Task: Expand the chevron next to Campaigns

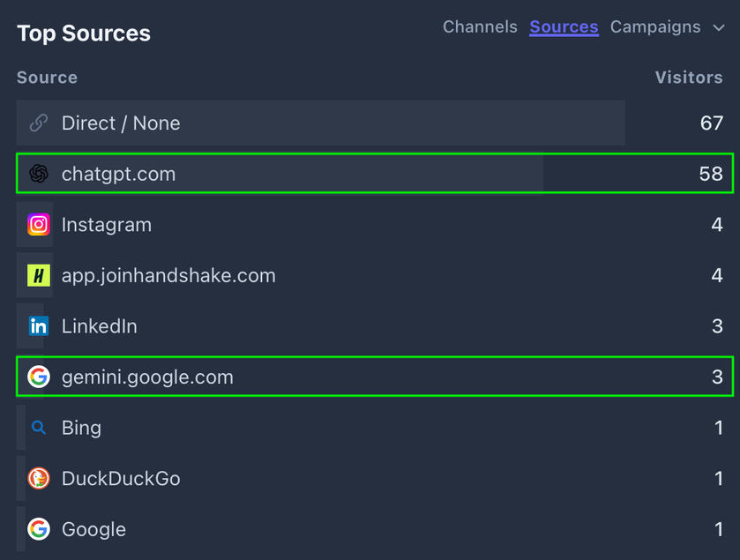Action: pos(718,27)
